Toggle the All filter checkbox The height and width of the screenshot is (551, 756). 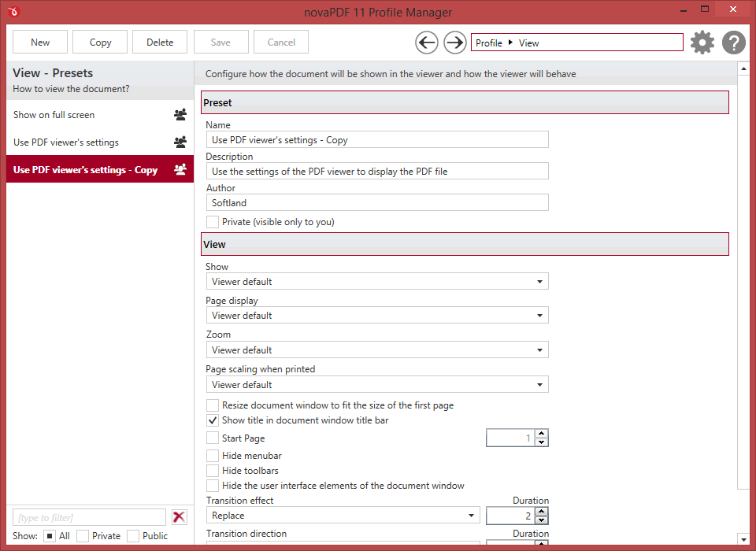tap(49, 536)
